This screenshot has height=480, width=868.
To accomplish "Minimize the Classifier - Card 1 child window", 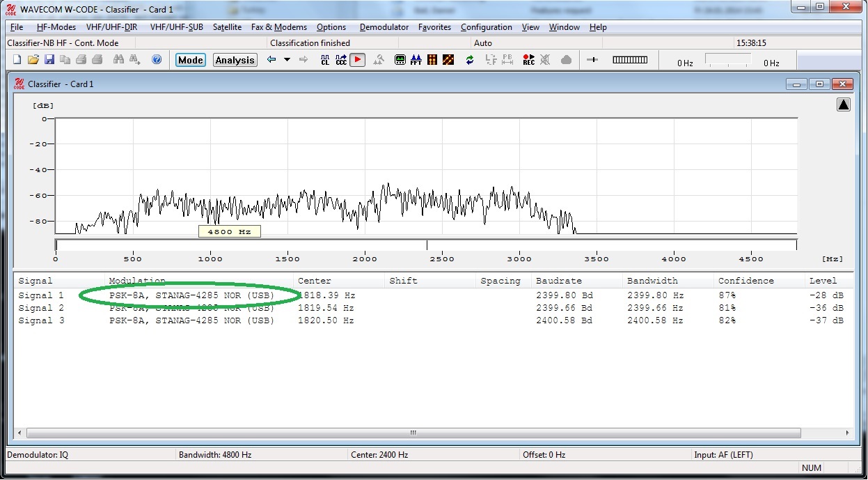I will click(x=796, y=84).
